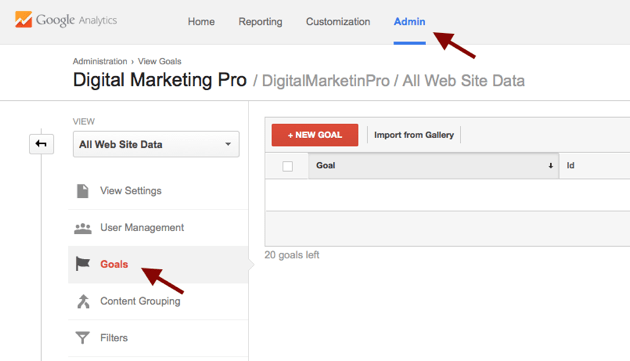Click the Google Analytics wordmark text
Screen dimensions: 630x361
(76, 20)
